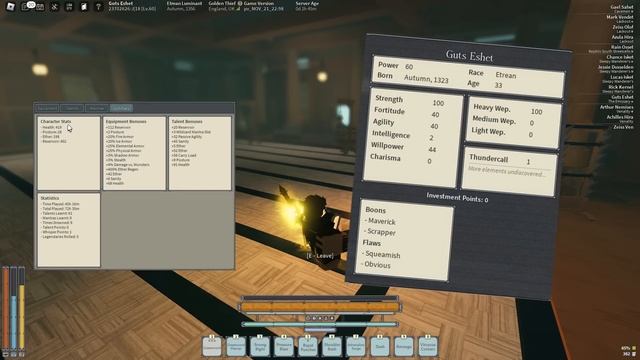The height and width of the screenshot is (360, 640).
Task: Select the Pressure hotbar mantra slot
Action: tap(284, 347)
